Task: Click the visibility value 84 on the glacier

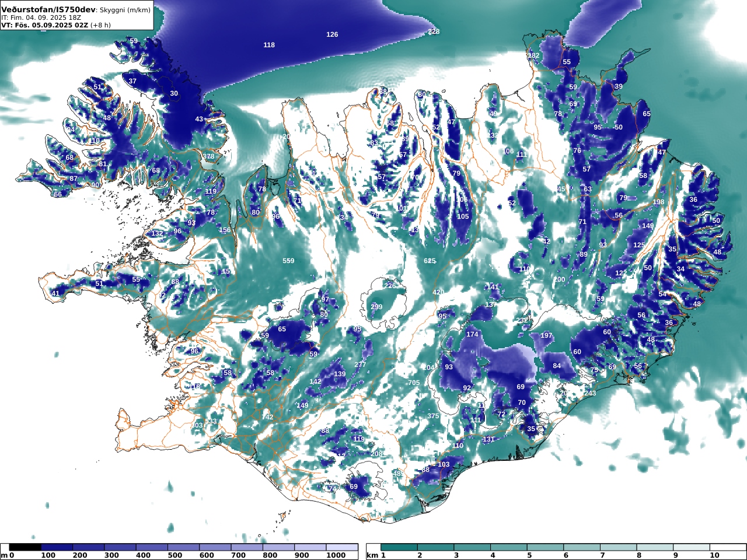Action: (557, 366)
